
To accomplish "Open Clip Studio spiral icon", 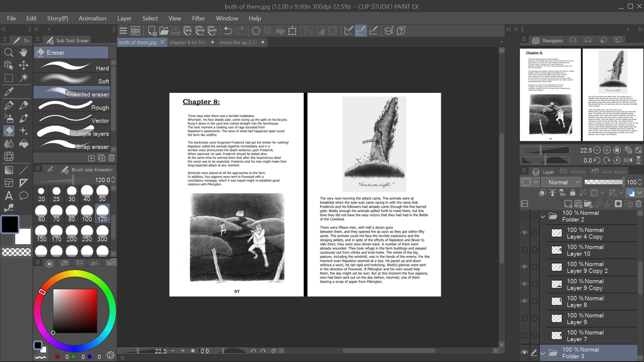I will tap(135, 31).
